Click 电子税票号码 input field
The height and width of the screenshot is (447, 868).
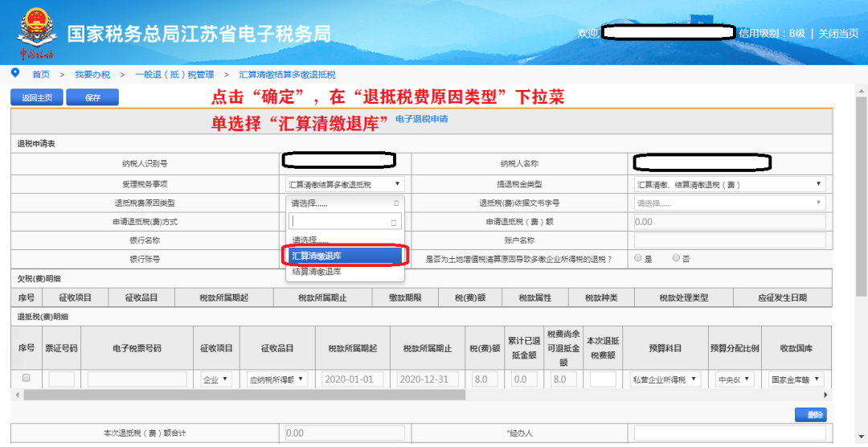[137, 379]
